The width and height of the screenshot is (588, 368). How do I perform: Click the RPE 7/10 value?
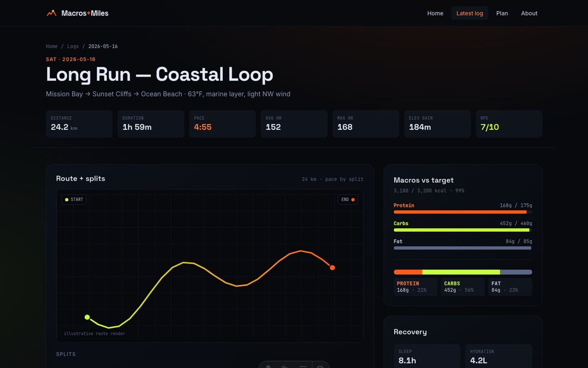tap(490, 127)
